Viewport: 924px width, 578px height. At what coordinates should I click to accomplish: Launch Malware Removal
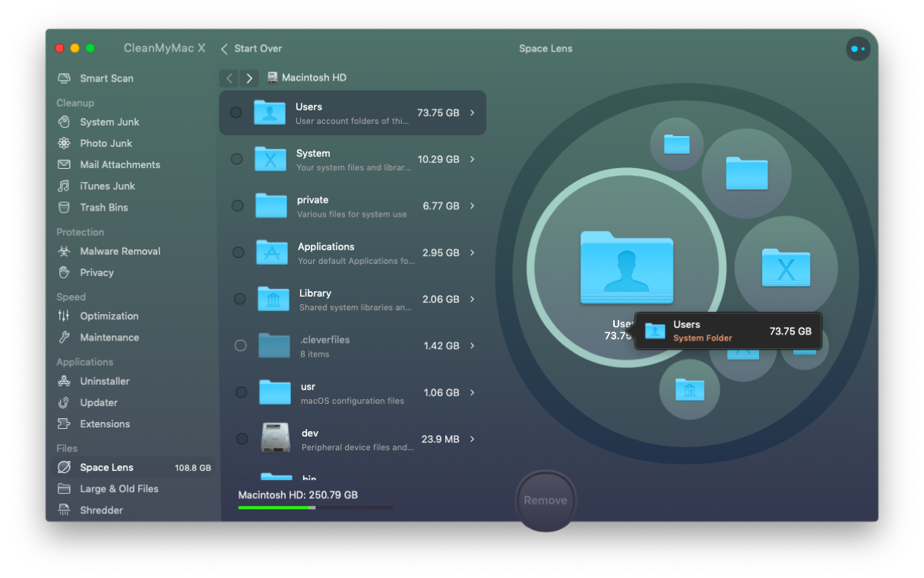120,251
